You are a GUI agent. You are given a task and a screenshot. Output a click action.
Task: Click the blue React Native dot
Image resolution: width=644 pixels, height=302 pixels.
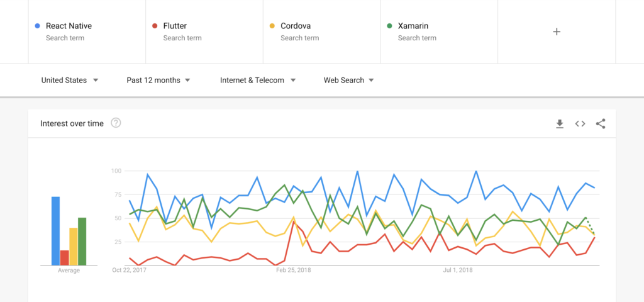coord(38,26)
